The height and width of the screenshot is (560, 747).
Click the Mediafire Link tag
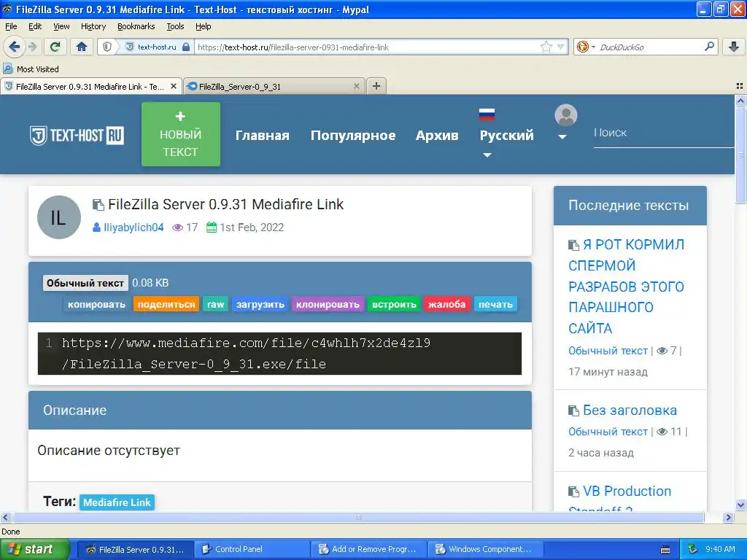117,502
